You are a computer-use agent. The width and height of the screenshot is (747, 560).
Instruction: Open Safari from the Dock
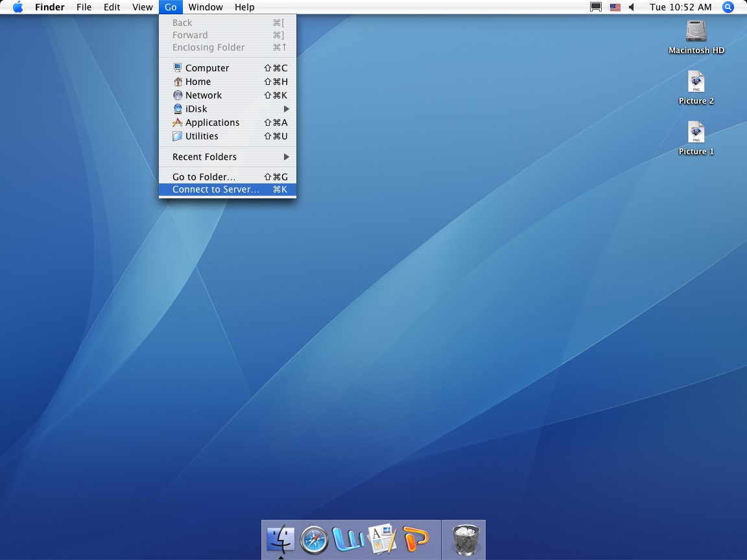[314, 539]
